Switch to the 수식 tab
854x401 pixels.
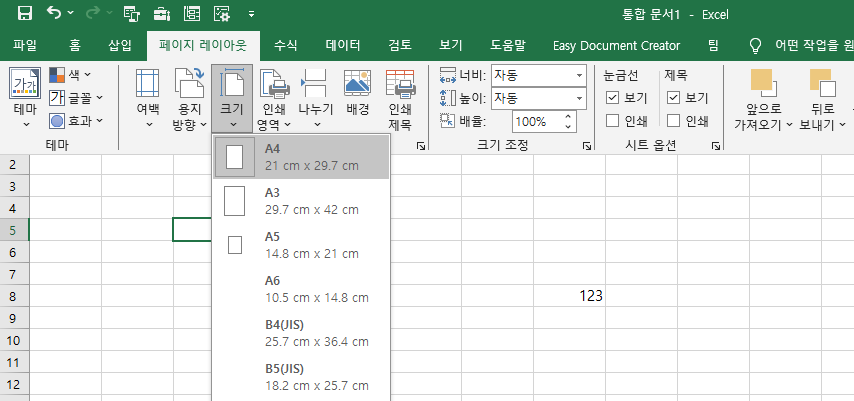pos(285,45)
